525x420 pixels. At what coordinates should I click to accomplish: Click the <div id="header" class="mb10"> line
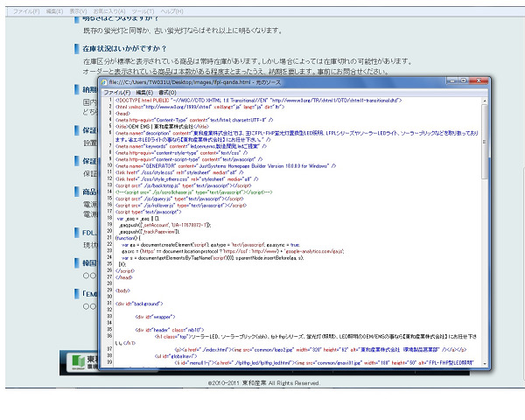point(170,330)
